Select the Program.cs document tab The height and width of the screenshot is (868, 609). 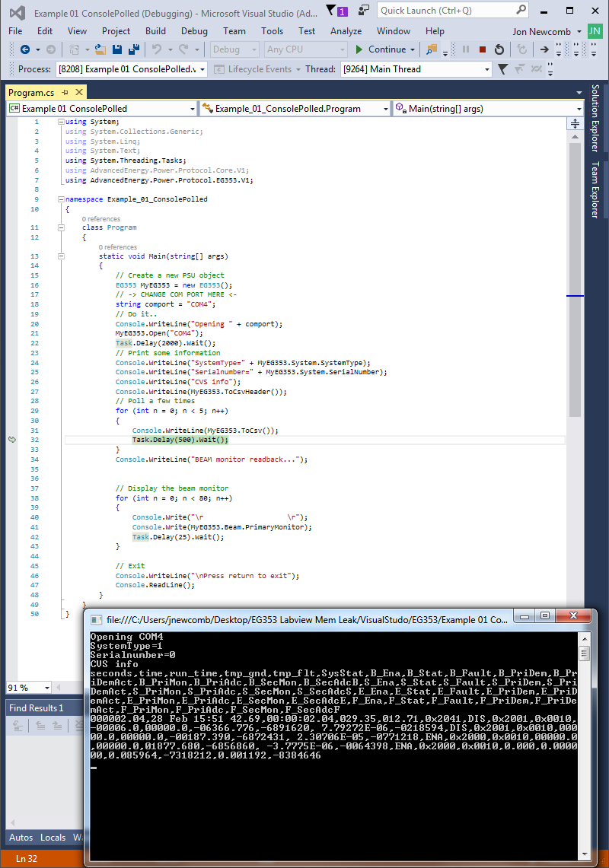pos(31,93)
